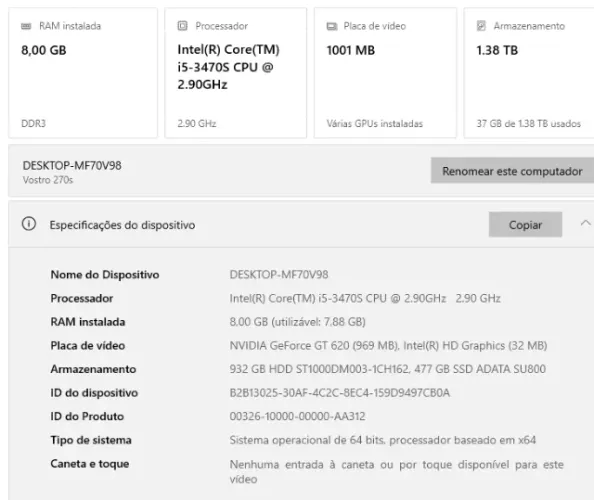Click the info icon beside Especificações do dispositivo
The image size is (594, 500).
(29, 224)
